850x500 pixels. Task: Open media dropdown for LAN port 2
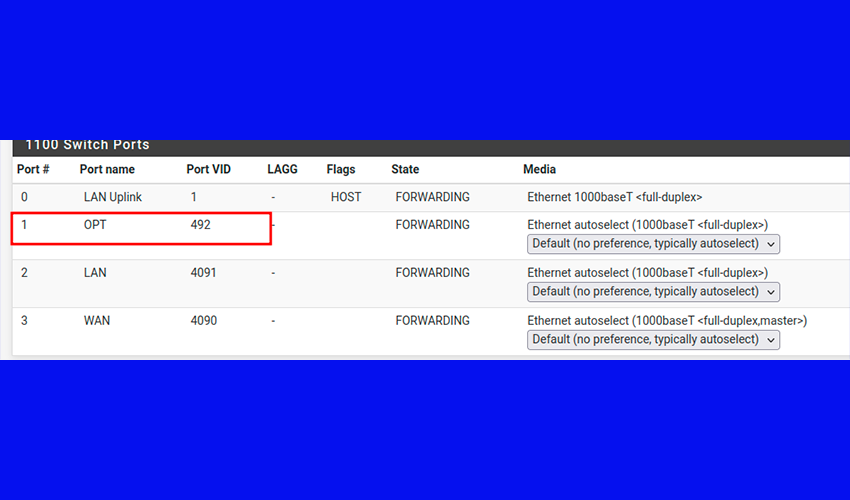(653, 292)
